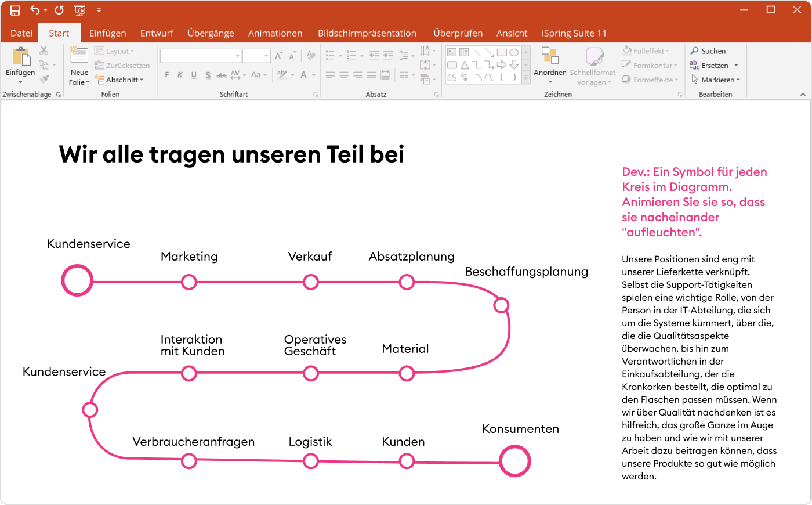The image size is (812, 505).
Task: Switch to the Einfügen ribbon tab
Action: coord(107,33)
